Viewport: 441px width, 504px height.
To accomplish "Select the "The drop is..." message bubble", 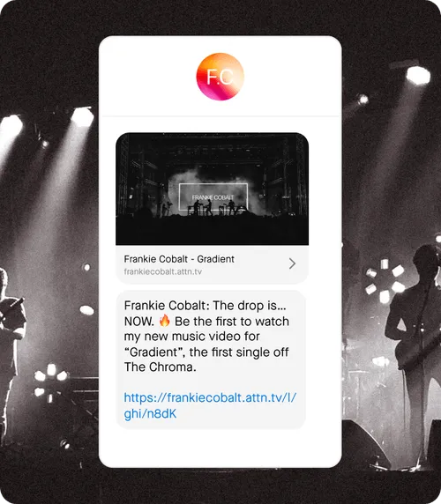I will (x=211, y=359).
